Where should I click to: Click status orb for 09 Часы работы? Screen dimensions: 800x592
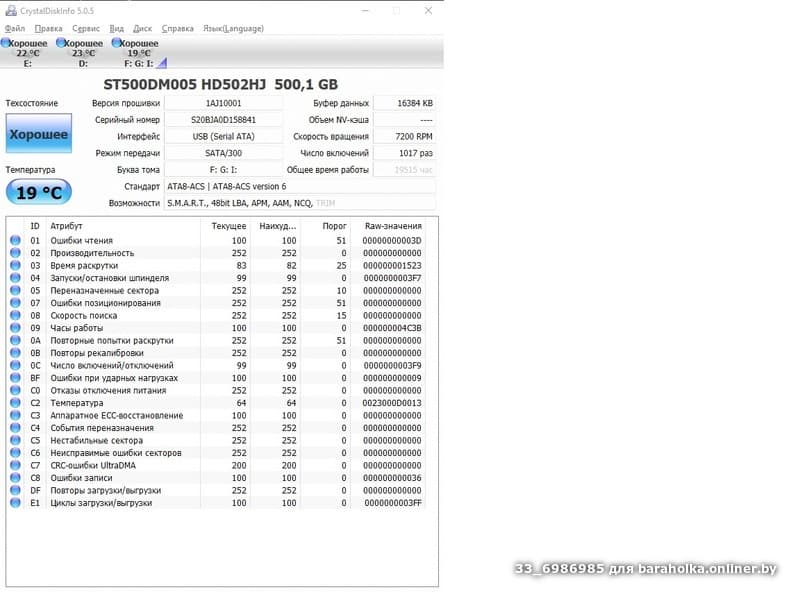point(15,328)
